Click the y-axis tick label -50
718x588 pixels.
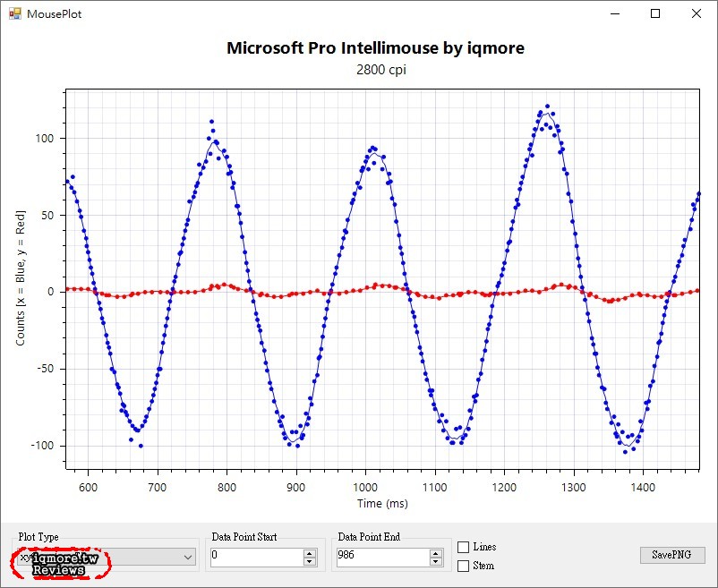[45, 369]
